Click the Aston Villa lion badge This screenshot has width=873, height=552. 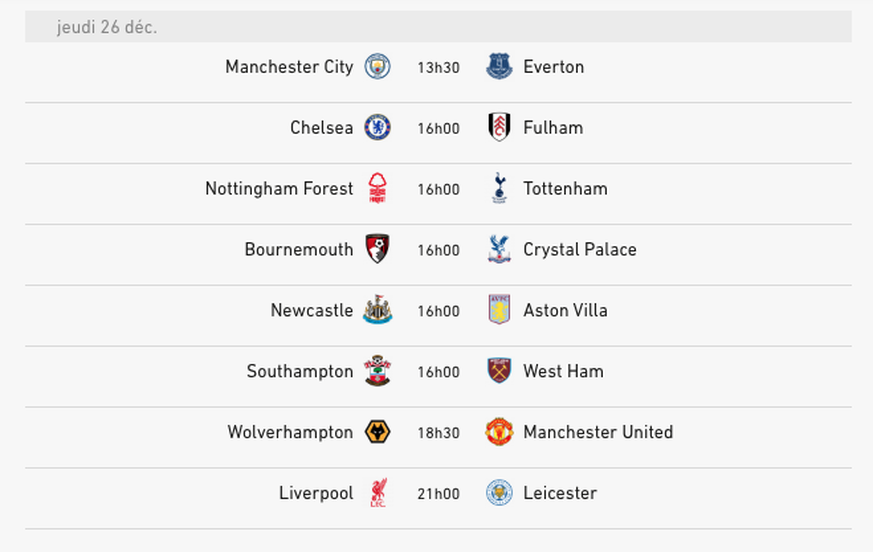pos(499,310)
